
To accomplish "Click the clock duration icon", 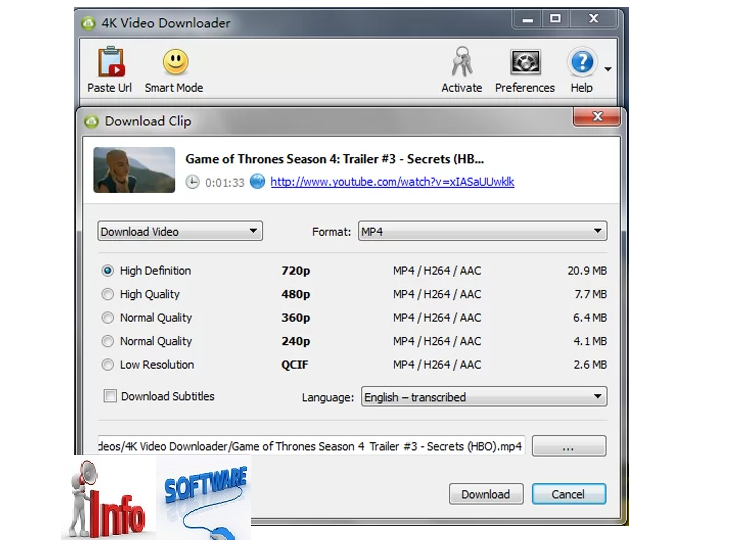I will coord(192,182).
